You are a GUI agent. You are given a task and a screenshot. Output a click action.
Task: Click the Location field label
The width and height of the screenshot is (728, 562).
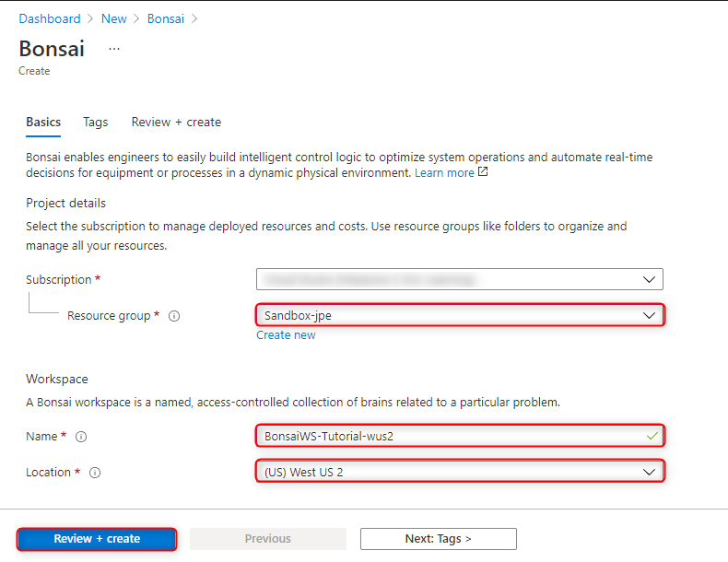point(48,472)
